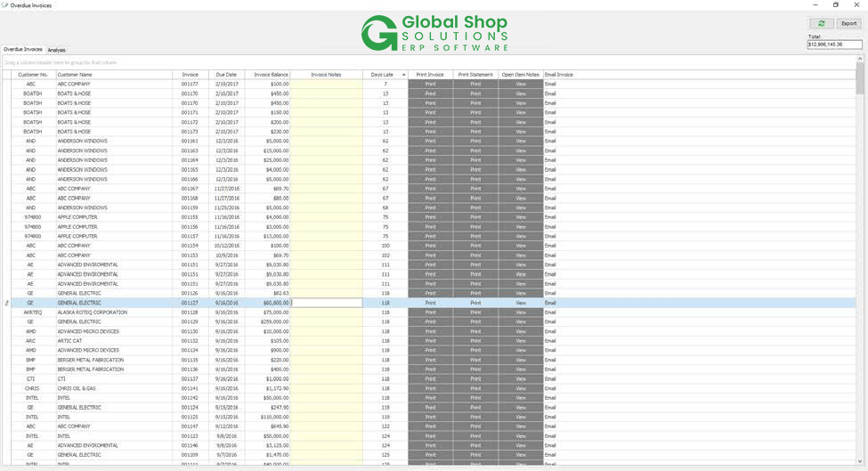Print invoice 001177 for ABC Company
The height and width of the screenshot is (471, 868).
pos(430,84)
